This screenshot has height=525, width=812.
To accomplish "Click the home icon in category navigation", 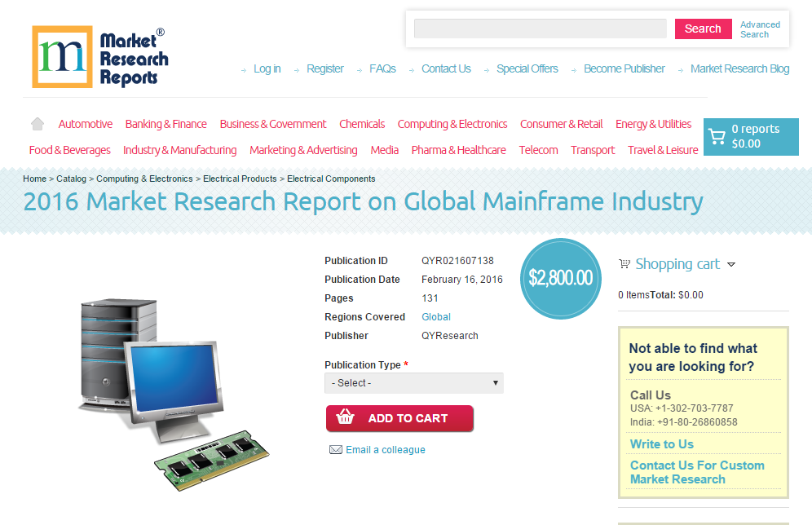I will (38, 124).
